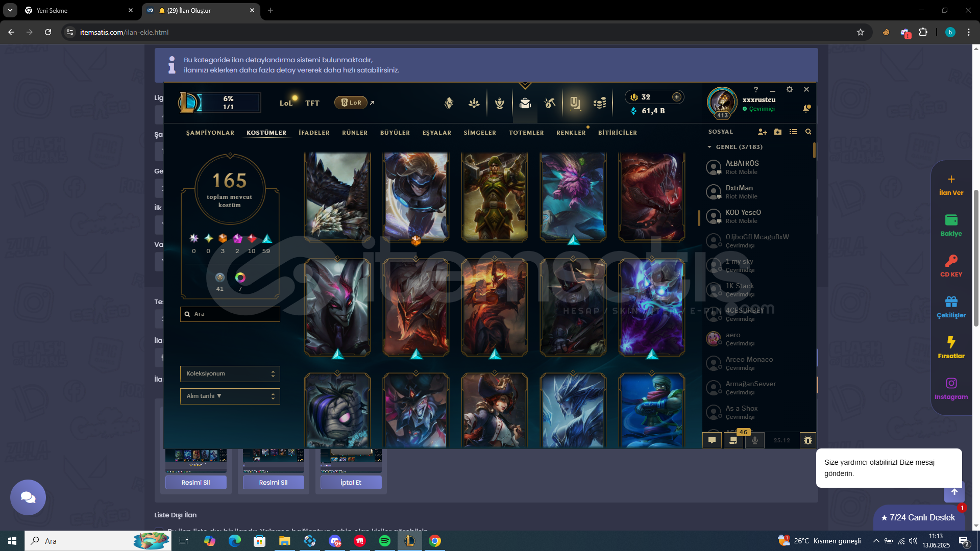This screenshot has width=980, height=551.
Task: Toggle the pink gem filter showing 2
Action: pyautogui.click(x=237, y=238)
